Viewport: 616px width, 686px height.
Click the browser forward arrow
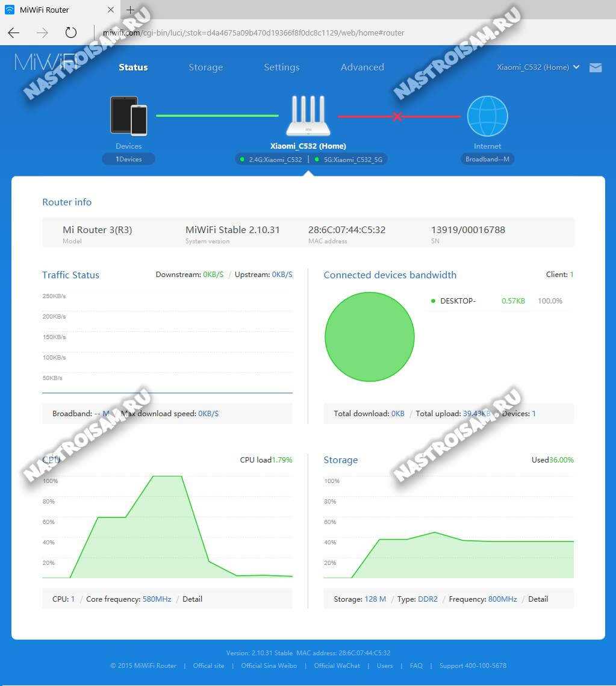click(42, 33)
